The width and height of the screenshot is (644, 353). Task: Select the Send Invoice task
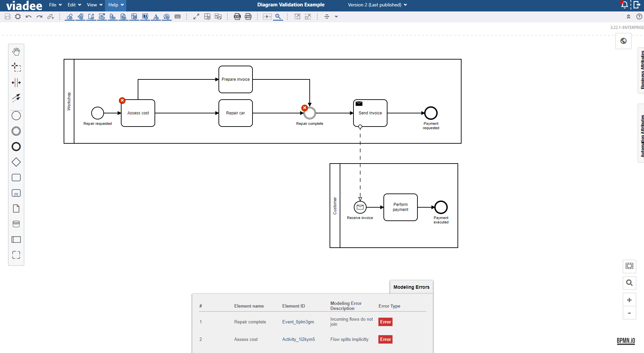(x=370, y=113)
